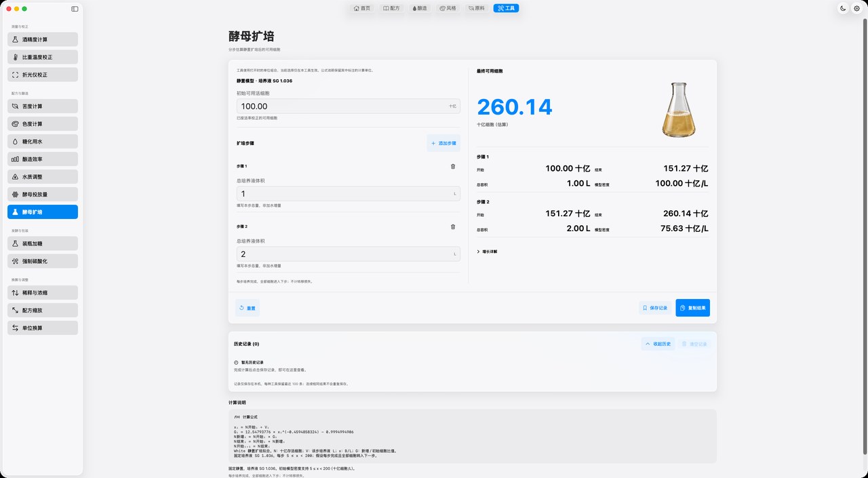Click the 暂无历史记录 message

click(x=252, y=363)
